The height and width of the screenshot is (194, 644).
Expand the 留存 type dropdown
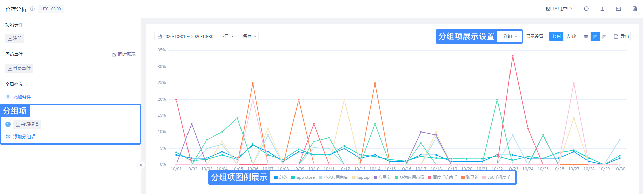click(x=249, y=37)
